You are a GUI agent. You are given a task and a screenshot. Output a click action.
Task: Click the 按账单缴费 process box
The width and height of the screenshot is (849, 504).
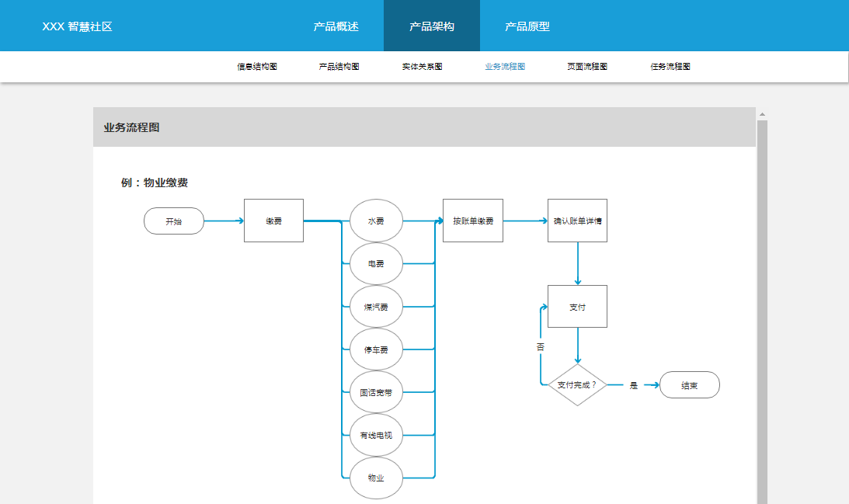click(x=473, y=221)
